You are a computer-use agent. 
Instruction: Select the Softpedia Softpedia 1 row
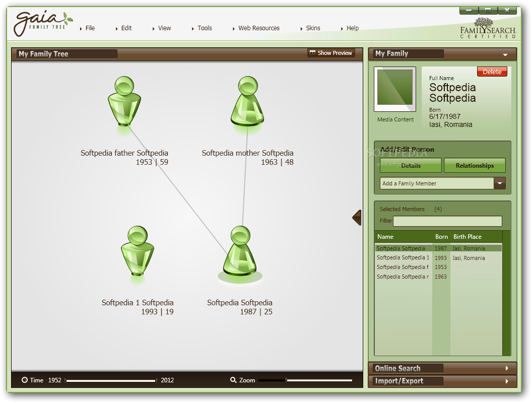438,258
